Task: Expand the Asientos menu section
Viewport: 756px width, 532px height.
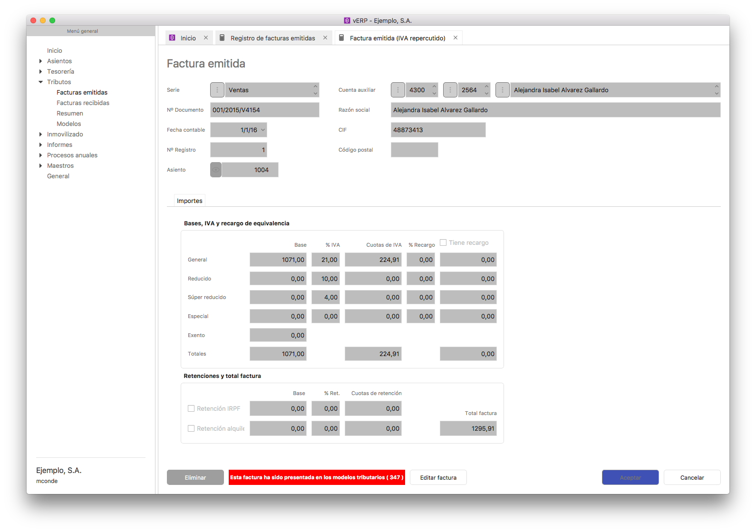Action: coord(41,61)
